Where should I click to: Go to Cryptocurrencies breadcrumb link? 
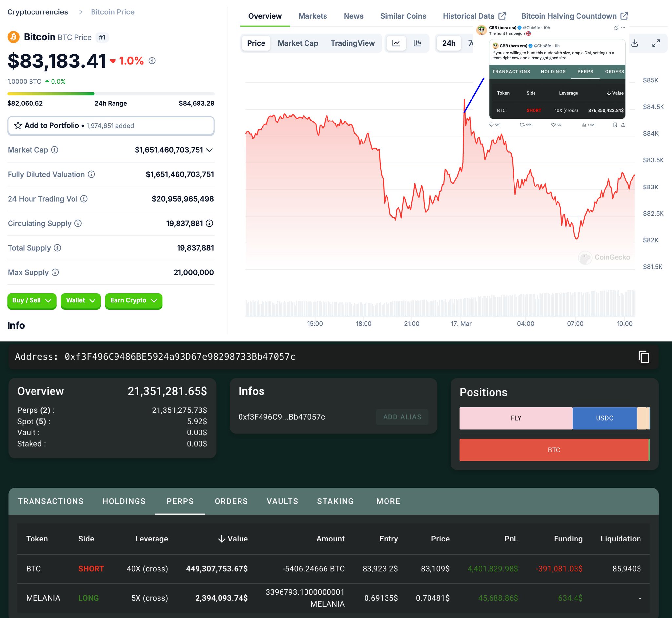[x=37, y=12]
